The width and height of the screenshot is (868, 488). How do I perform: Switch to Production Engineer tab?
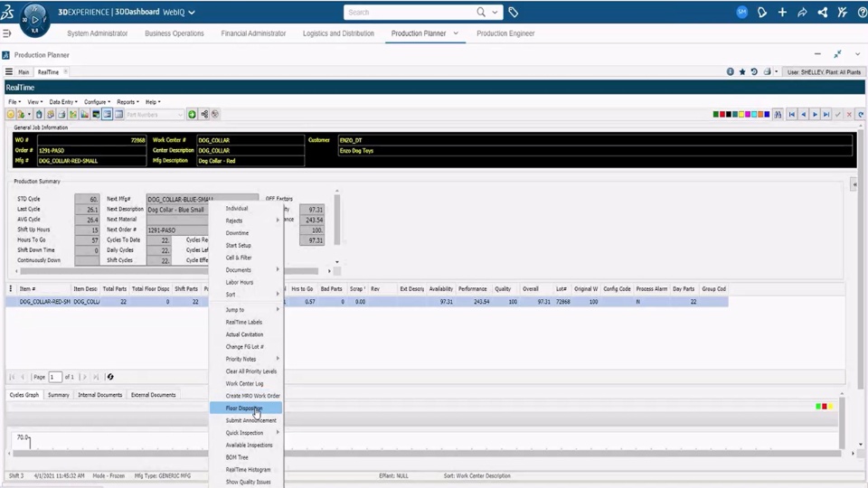(x=505, y=33)
